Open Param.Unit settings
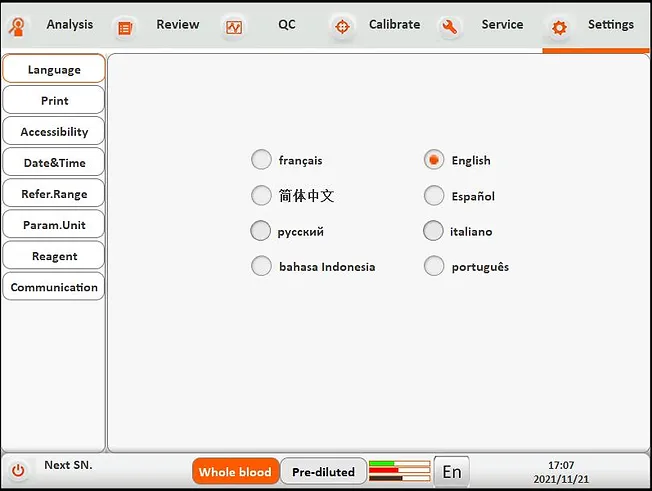This screenshot has height=491, width=652. [54, 225]
